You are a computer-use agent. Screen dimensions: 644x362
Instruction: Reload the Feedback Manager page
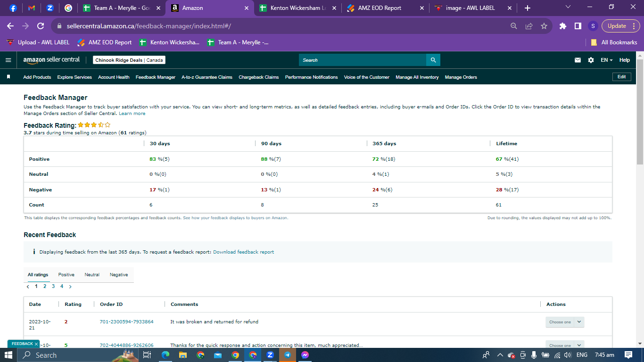coord(41,26)
